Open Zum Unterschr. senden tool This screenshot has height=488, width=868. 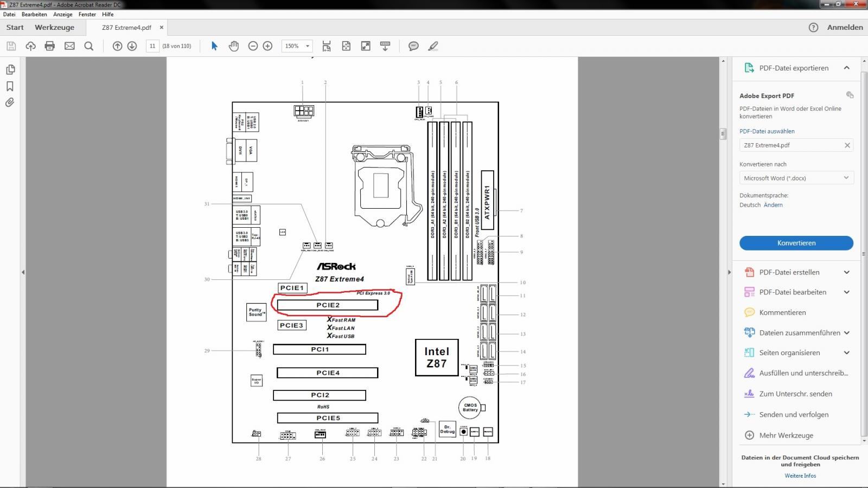coord(795,394)
